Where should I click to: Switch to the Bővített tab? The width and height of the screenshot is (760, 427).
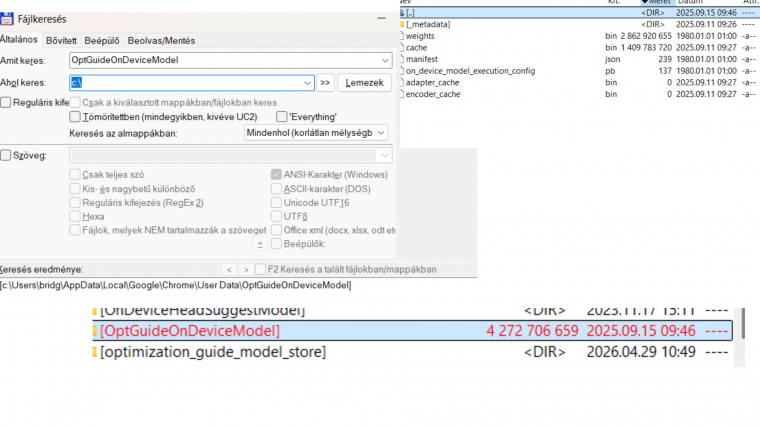[x=61, y=41]
